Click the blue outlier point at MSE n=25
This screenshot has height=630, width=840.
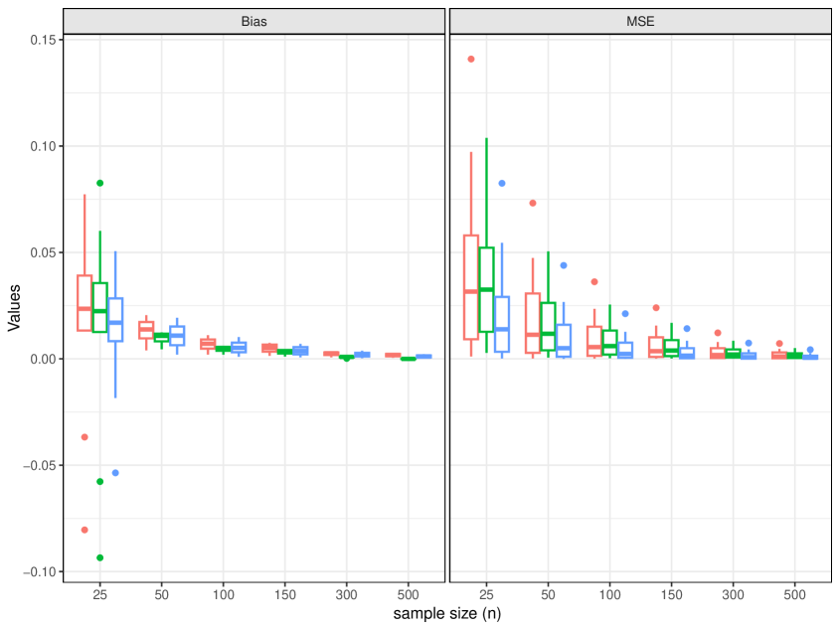click(x=502, y=183)
